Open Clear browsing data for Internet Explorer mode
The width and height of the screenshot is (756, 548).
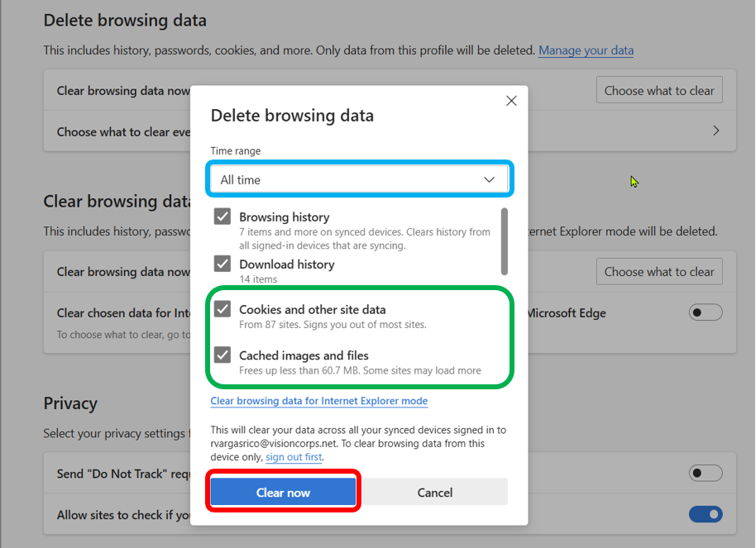(x=318, y=401)
